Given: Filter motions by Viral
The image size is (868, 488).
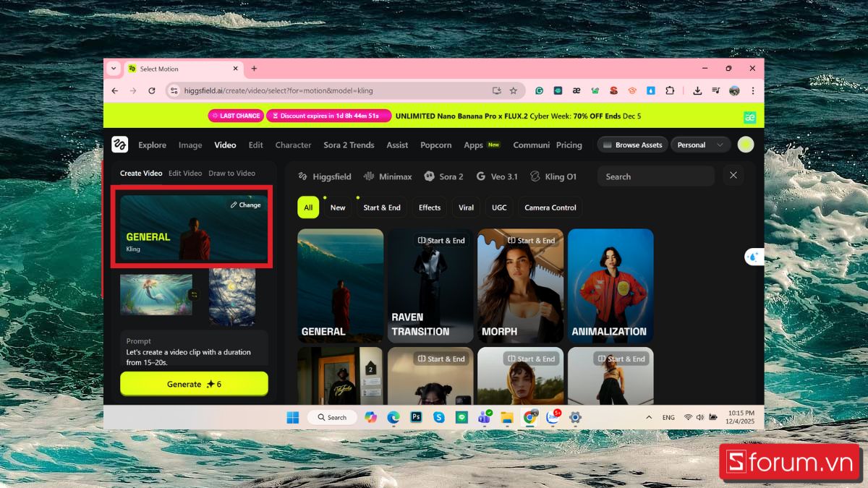Looking at the screenshot, I should [x=467, y=207].
